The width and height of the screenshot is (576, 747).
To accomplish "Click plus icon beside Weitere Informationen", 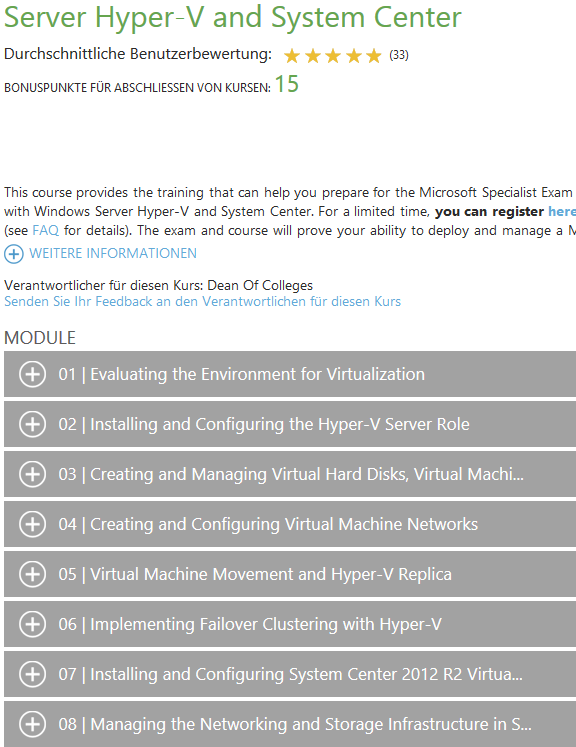I will pos(14,254).
